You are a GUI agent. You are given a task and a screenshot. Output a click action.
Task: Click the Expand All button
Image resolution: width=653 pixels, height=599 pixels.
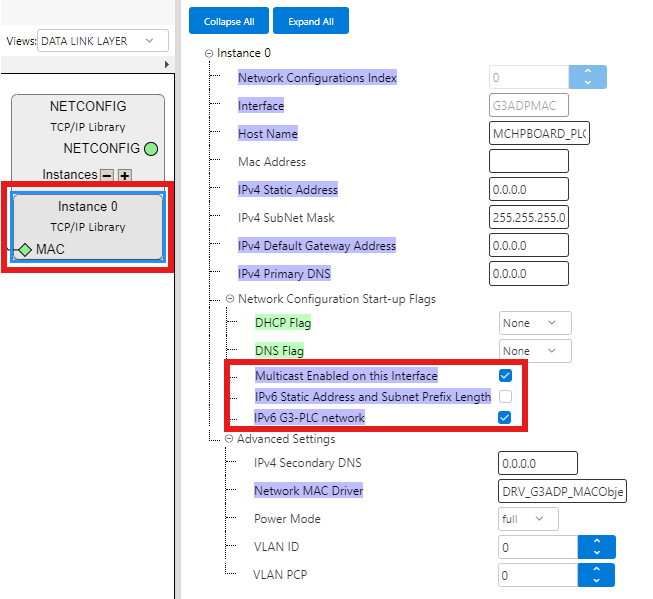[x=311, y=21]
